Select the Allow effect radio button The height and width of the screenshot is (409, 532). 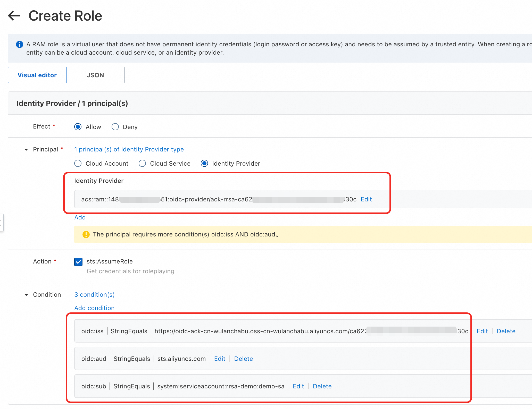pos(78,127)
